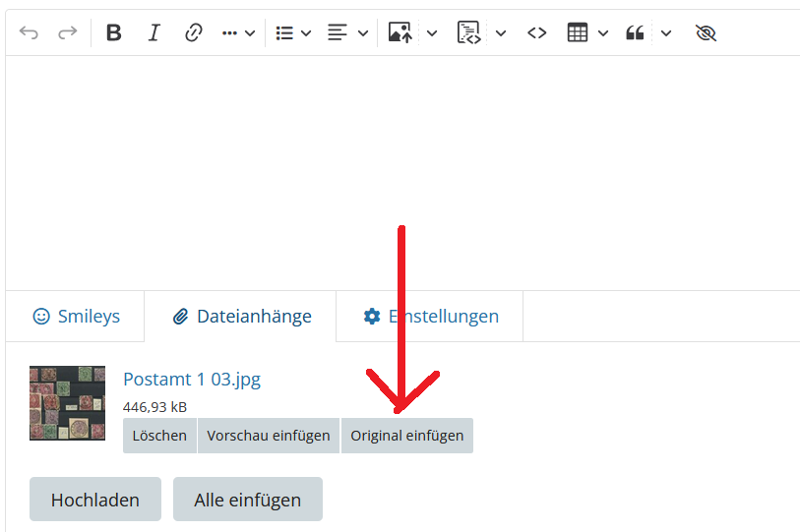800x532 pixels.
Task: Click the image upload icon
Action: [x=400, y=33]
